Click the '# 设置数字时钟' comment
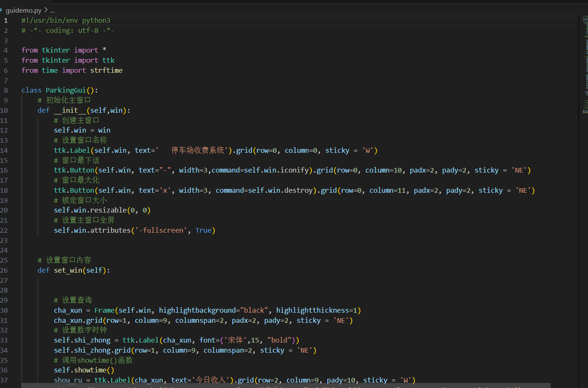The image size is (588, 388). click(80, 330)
